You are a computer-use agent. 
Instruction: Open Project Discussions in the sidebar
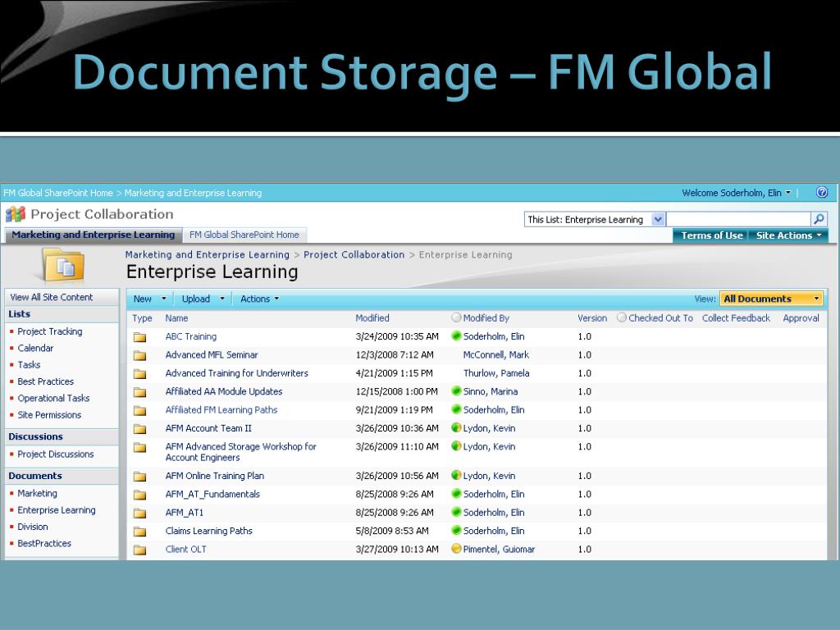pos(55,454)
